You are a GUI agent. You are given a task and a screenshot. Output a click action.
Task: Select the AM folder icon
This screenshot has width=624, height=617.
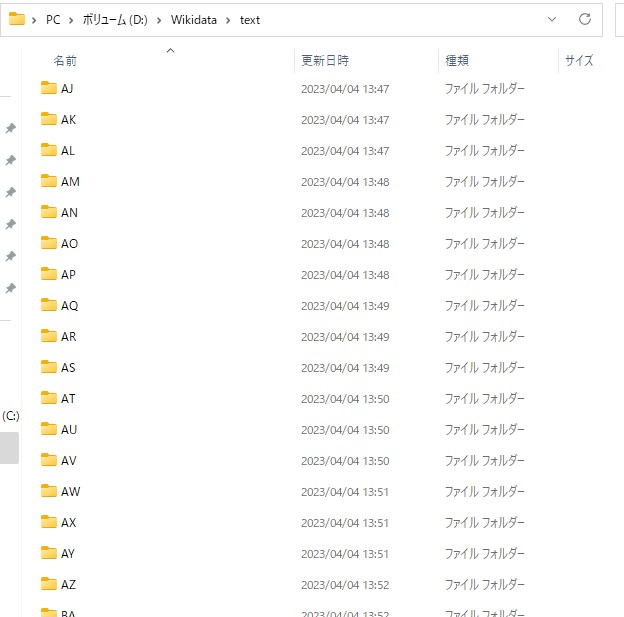pos(49,181)
